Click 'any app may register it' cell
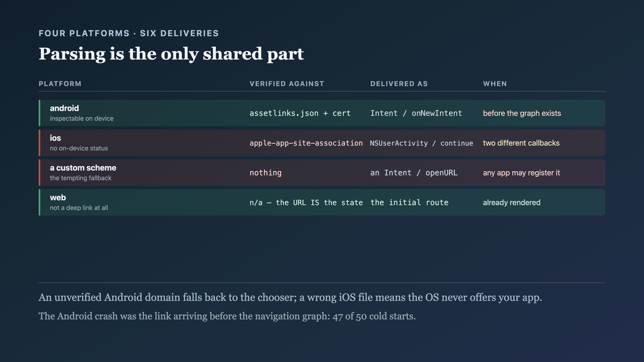The height and width of the screenshot is (362, 644). coord(522,173)
